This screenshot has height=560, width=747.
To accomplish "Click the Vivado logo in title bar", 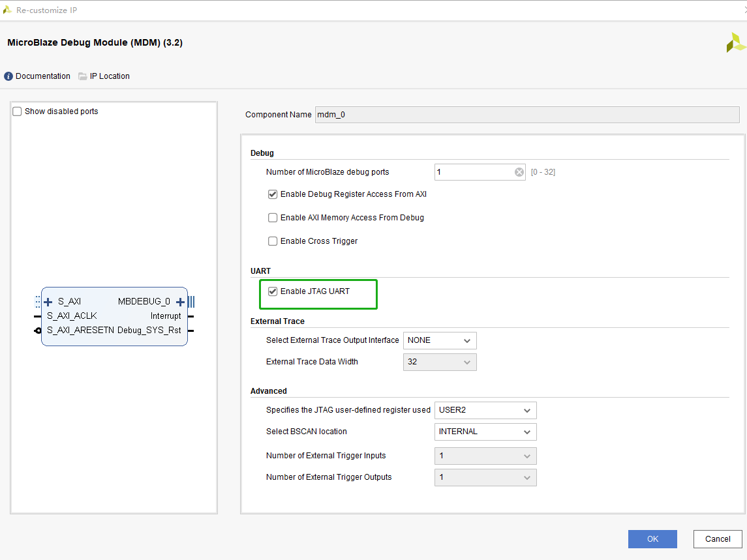I will [x=7, y=10].
